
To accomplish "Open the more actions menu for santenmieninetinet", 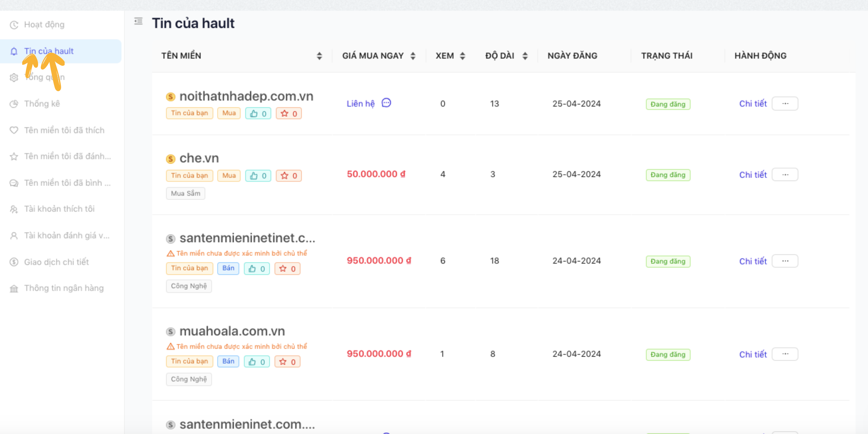I will pyautogui.click(x=785, y=261).
